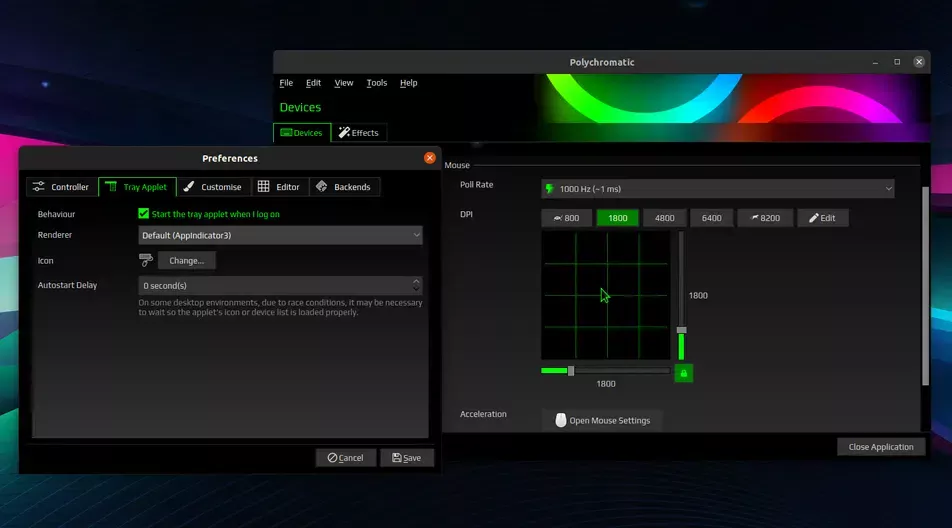952x528 pixels.
Task: Switch to the Effects tab
Action: tap(358, 133)
